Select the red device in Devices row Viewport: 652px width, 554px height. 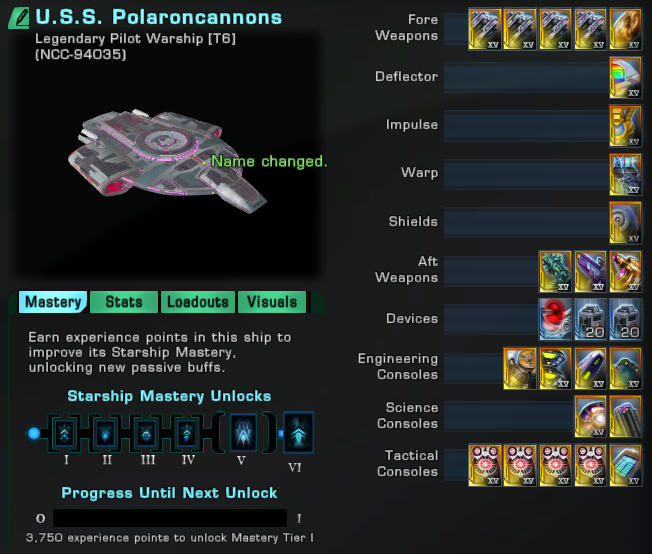pos(555,319)
